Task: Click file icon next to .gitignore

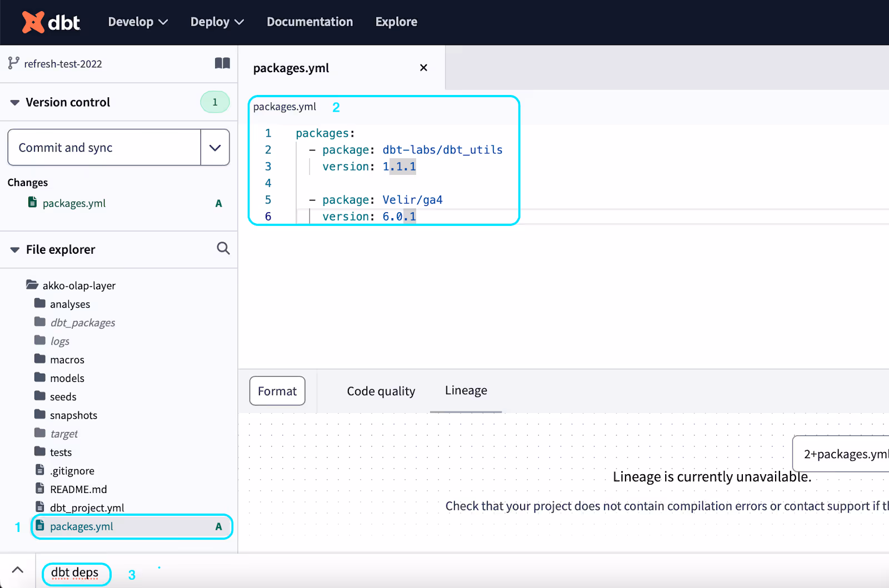Action: pyautogui.click(x=40, y=470)
